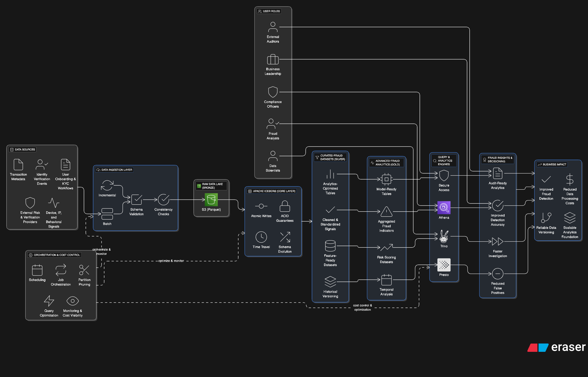
Task: Select the Risk Scoring Datasets node
Action: pyautogui.click(x=386, y=252)
